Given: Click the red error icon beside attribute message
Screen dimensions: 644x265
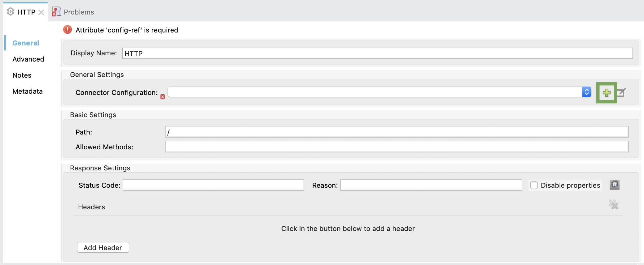Looking at the screenshot, I should coord(67,30).
